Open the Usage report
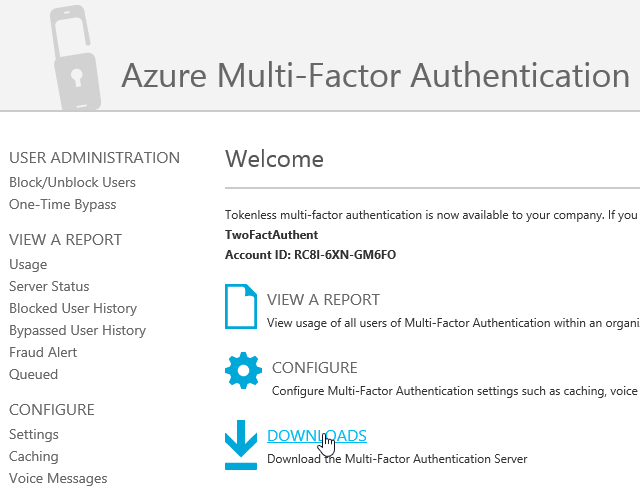The height and width of the screenshot is (486, 640). pos(28,264)
